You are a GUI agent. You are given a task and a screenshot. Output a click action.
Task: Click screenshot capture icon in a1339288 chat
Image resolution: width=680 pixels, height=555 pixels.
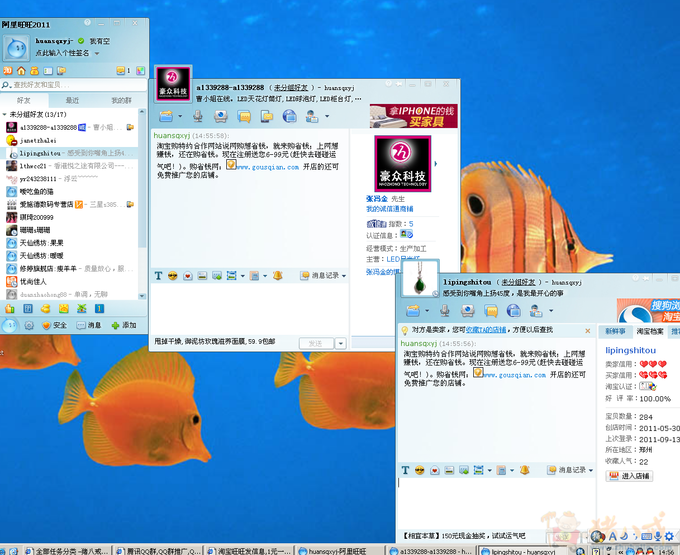tap(232, 276)
